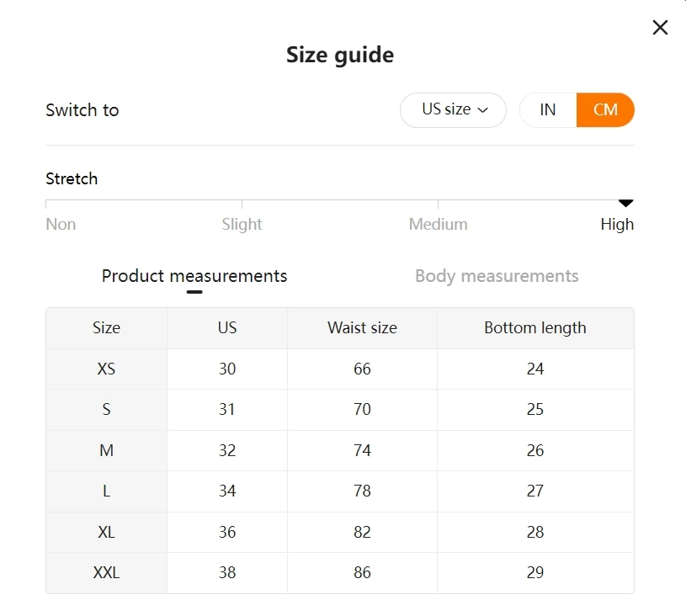
Task: Switch to Body measurements tab
Action: (x=497, y=276)
